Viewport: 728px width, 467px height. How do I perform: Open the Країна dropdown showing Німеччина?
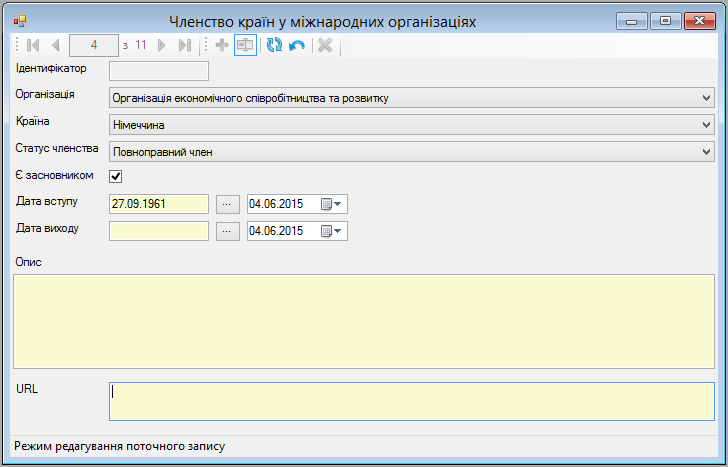(x=412, y=125)
